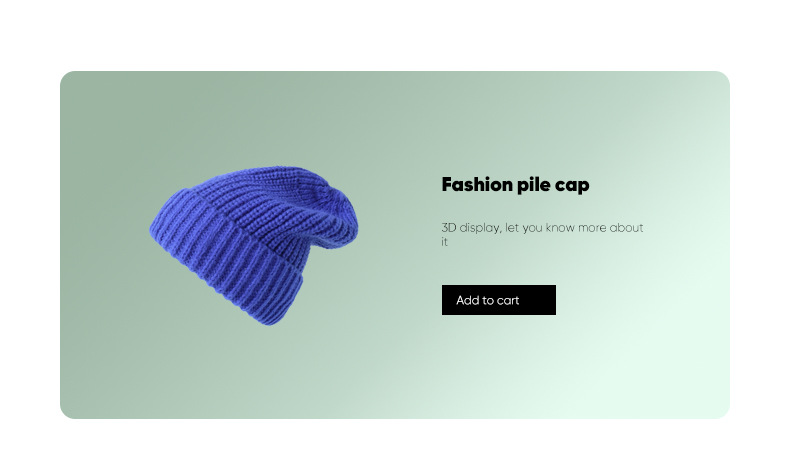
Task: Click the blue knit beanie image
Action: tap(254, 245)
